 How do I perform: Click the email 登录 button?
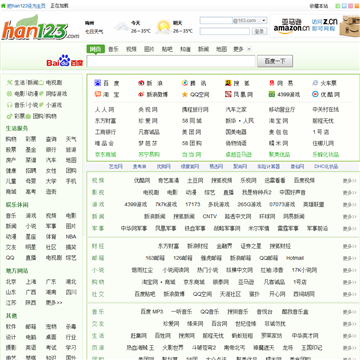tap(259, 32)
